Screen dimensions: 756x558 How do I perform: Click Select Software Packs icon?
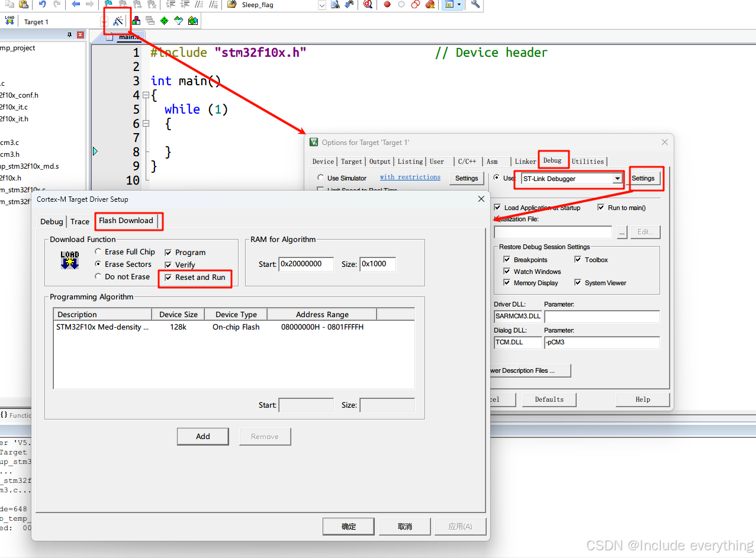tap(178, 21)
